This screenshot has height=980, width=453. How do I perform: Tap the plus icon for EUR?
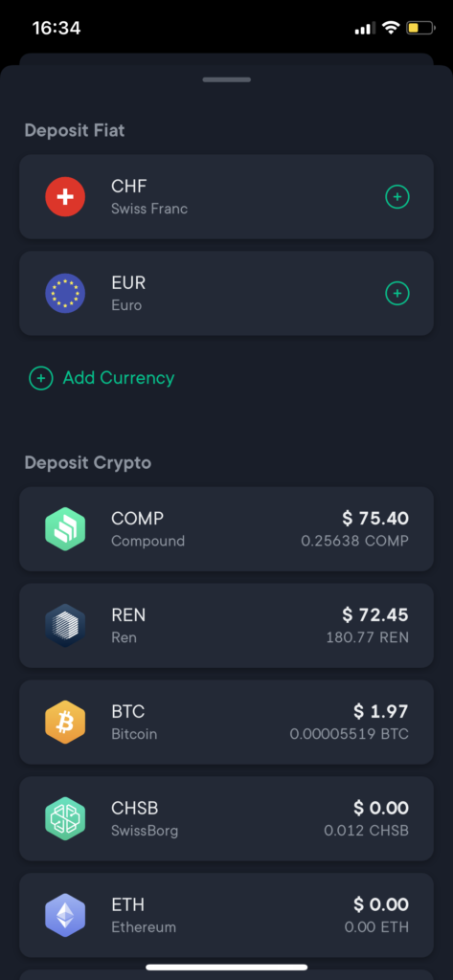[396, 293]
